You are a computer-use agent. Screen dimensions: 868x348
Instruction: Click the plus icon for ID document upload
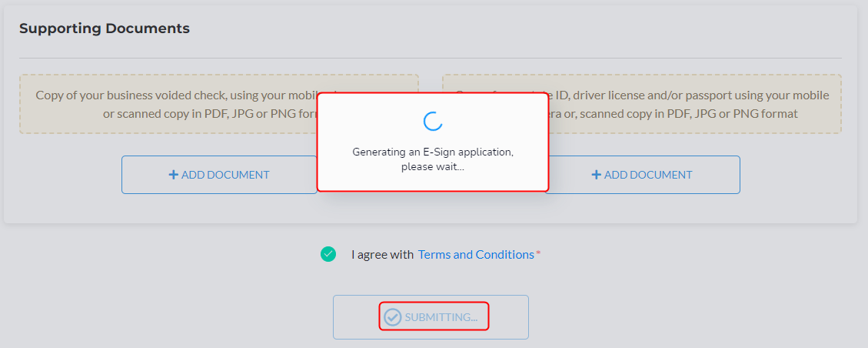pyautogui.click(x=596, y=175)
